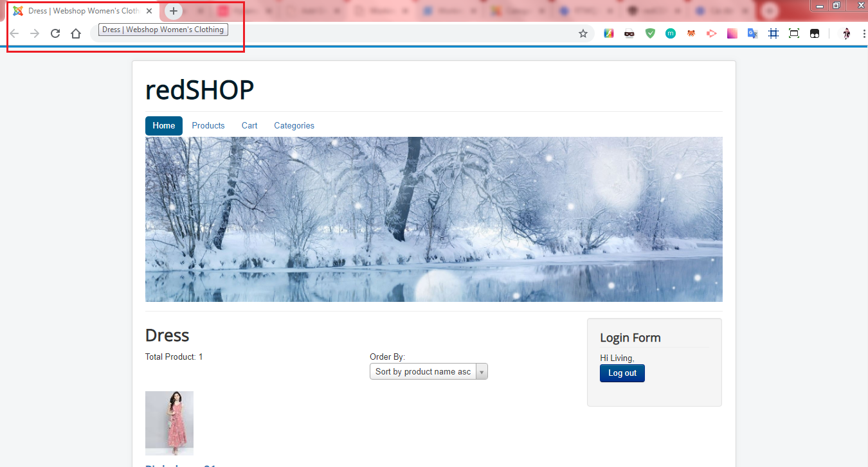Select the Dress Webshop browser tab
Viewport: 868px width, 467px height.
84,11
